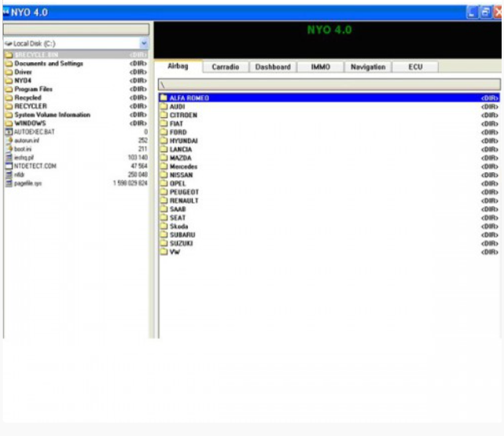This screenshot has height=436, width=504.
Task: Click the LANCIA folder icon
Action: coord(164,149)
